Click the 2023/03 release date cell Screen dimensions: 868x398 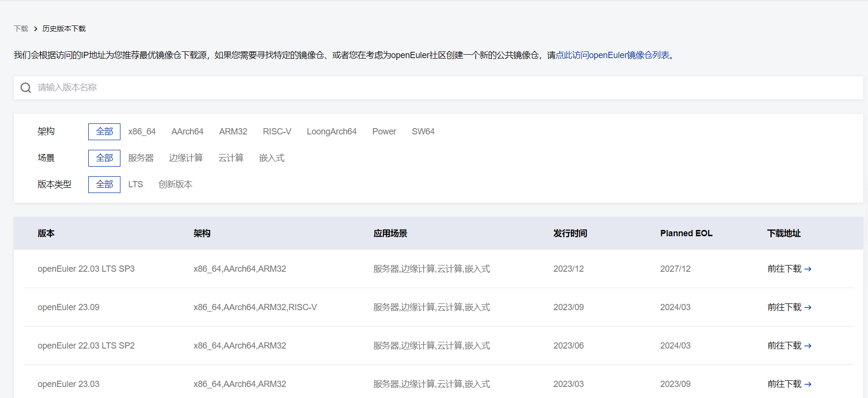[569, 384]
